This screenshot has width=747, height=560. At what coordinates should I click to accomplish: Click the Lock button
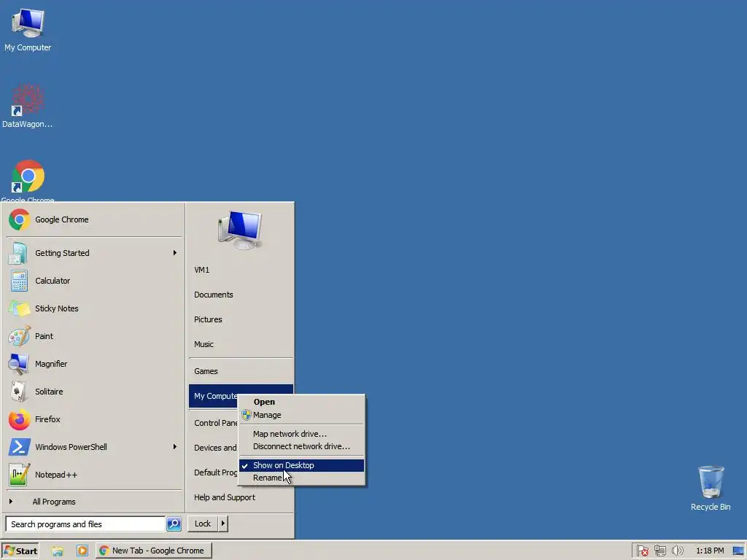[x=203, y=524]
